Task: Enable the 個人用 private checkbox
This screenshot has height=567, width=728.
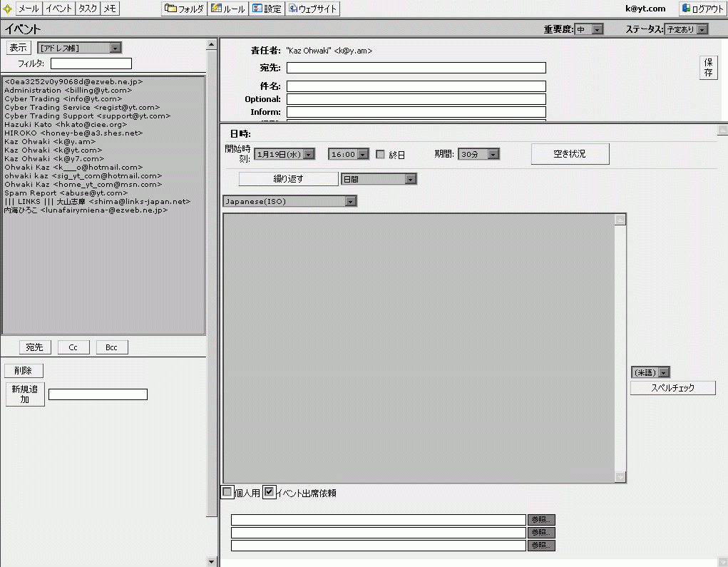Action: (227, 492)
